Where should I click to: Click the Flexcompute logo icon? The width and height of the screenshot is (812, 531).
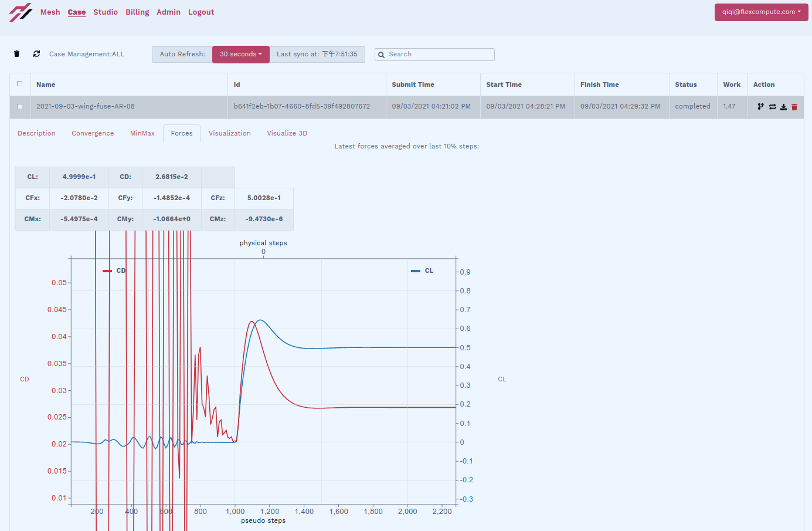click(21, 12)
